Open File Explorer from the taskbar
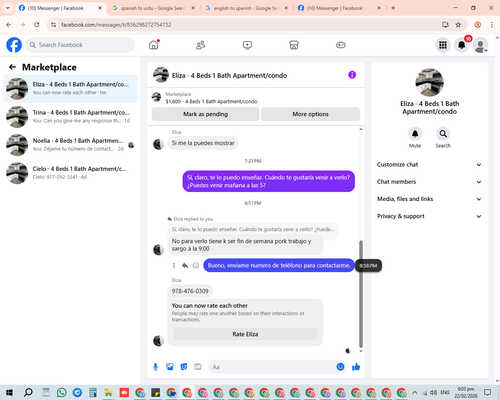The width and height of the screenshot is (500, 400). 108,393
